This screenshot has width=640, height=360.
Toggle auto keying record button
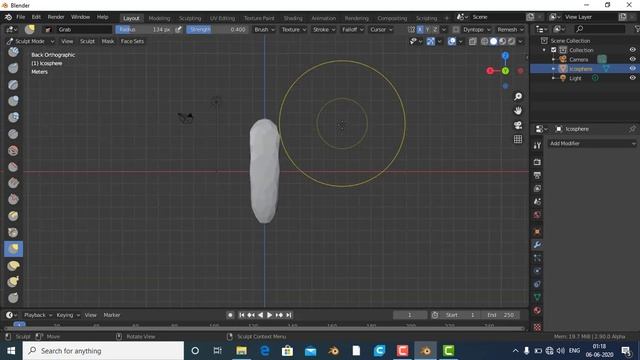pos(230,315)
